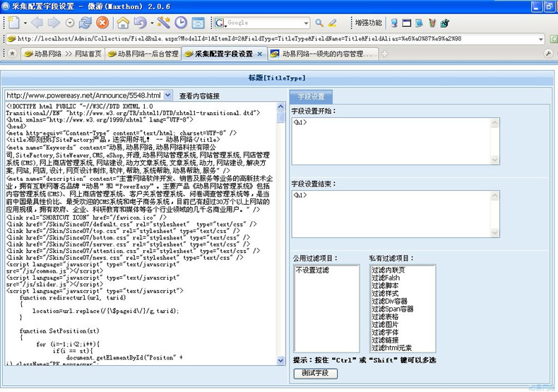Click the source code scrollbar thumb
The image size is (558, 392).
point(280,117)
